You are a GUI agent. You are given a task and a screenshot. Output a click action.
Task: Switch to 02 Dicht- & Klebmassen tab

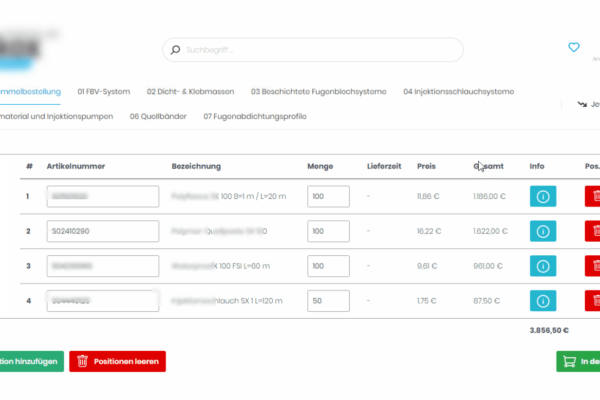pos(190,92)
